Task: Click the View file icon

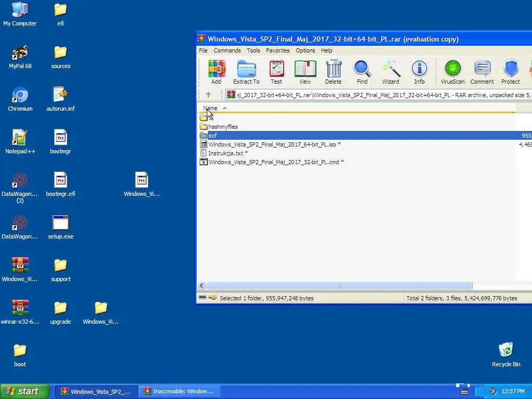Action: pos(305,72)
